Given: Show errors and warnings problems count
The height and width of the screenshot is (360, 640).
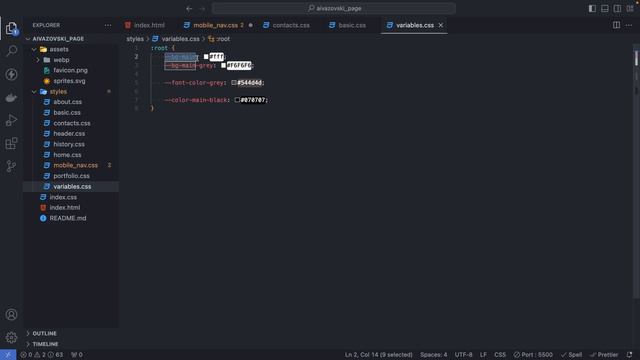Looking at the screenshot, I should (42, 355).
